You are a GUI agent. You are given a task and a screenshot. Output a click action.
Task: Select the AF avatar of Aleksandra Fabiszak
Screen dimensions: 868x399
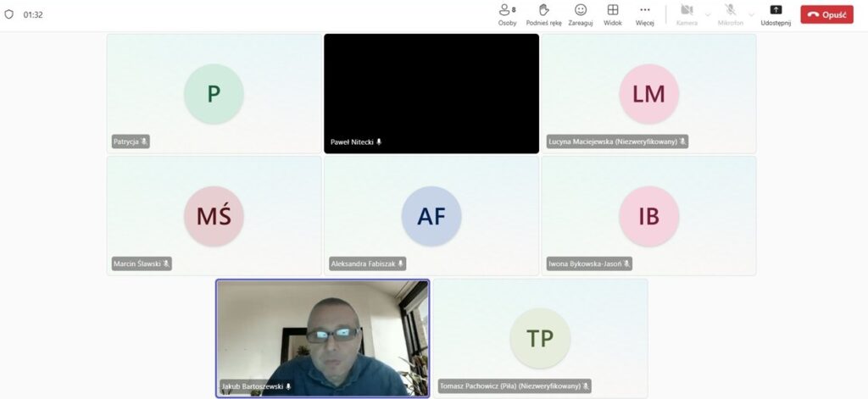point(431,216)
